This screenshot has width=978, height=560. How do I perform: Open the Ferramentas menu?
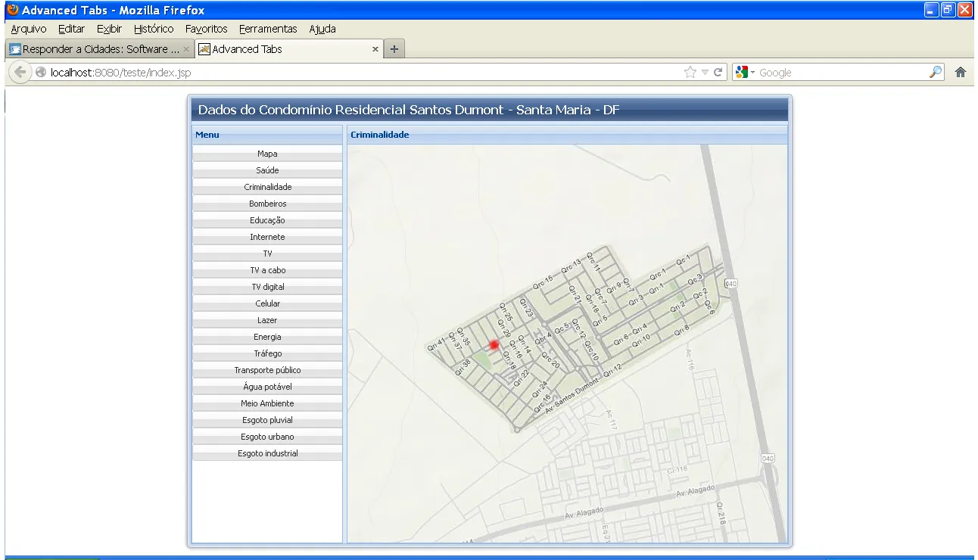pos(268,29)
